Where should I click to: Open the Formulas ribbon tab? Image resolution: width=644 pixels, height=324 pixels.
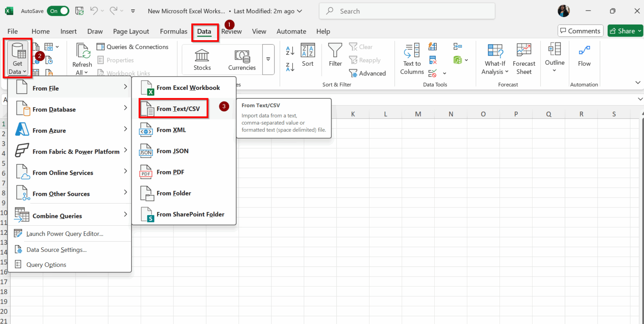173,31
